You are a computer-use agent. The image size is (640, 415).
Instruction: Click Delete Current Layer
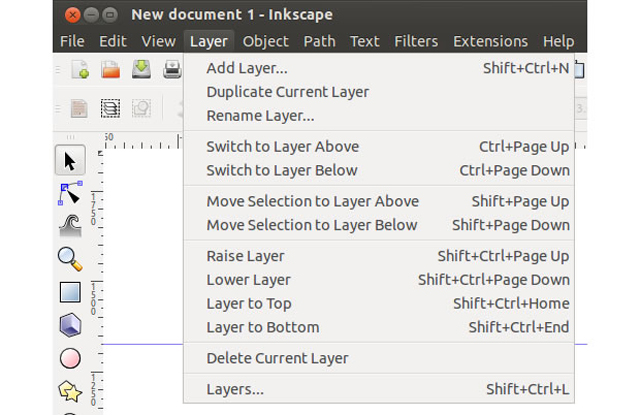pos(277,358)
